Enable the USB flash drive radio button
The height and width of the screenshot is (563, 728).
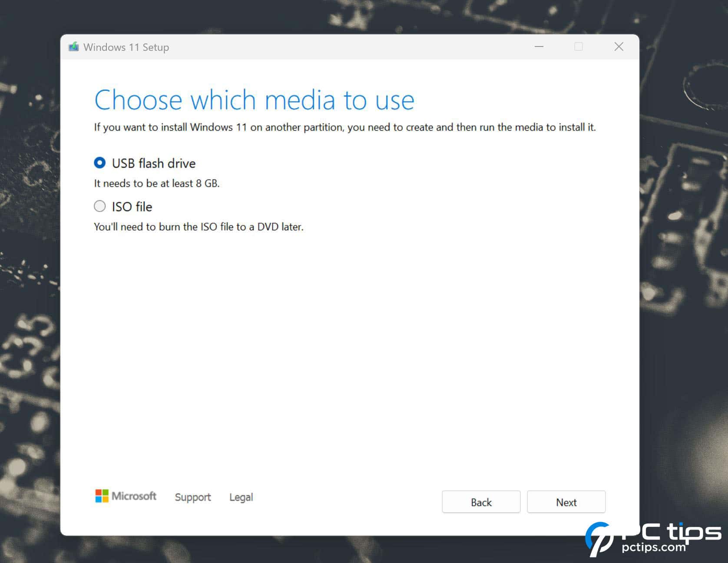[x=99, y=163]
